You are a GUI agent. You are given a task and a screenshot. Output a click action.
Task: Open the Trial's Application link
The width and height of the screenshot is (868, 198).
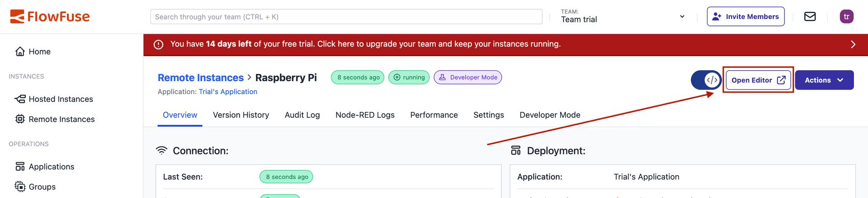pyautogui.click(x=228, y=92)
